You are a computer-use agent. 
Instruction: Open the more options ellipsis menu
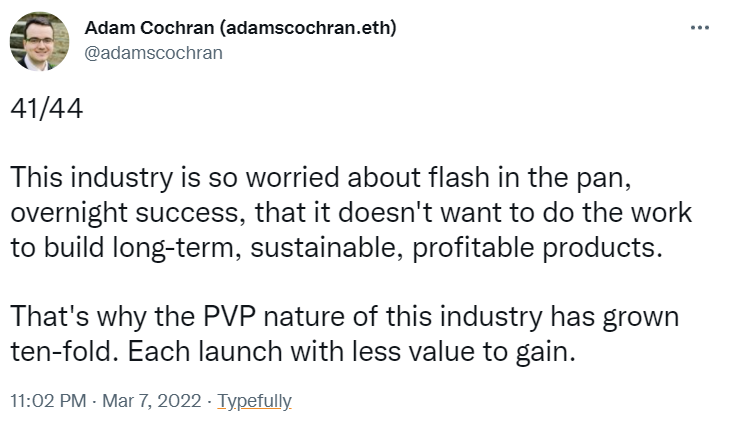click(699, 27)
